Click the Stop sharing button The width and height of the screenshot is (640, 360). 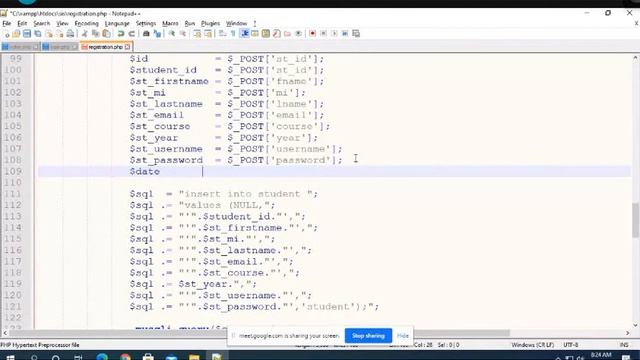[368, 336]
